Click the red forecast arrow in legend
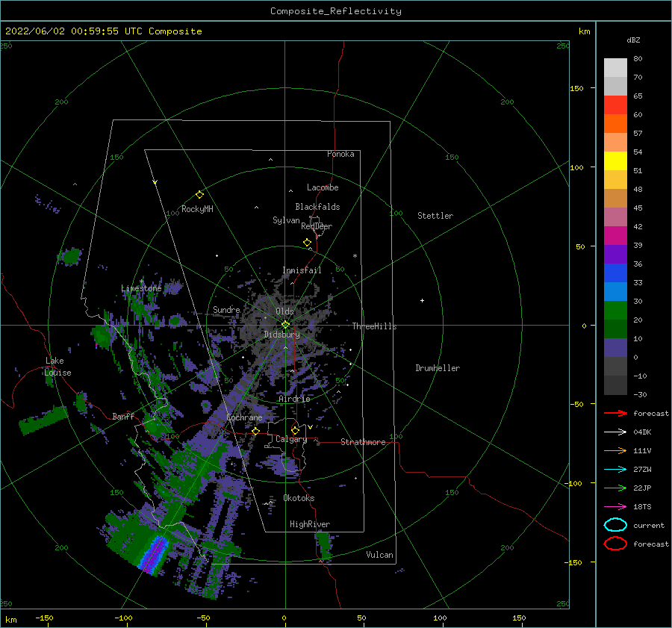Screen dimensions: 672x628 (x=615, y=413)
